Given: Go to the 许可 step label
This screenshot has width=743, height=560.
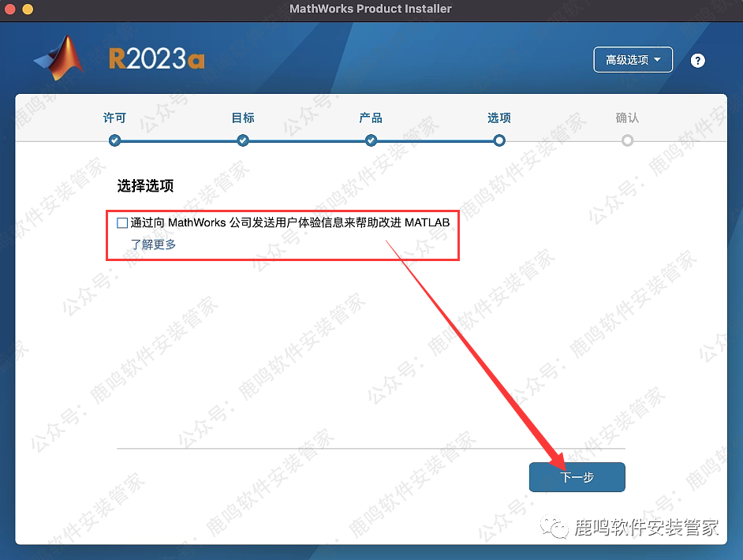Looking at the screenshot, I should click(115, 118).
